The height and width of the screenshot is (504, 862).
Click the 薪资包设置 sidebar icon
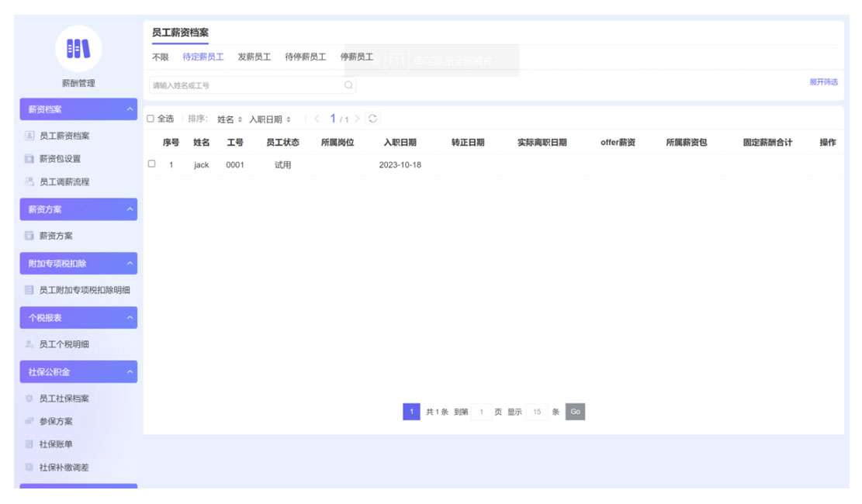[x=29, y=159]
